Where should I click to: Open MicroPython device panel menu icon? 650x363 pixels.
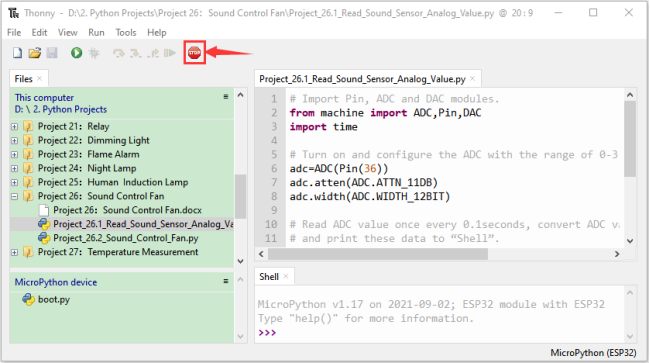226,281
